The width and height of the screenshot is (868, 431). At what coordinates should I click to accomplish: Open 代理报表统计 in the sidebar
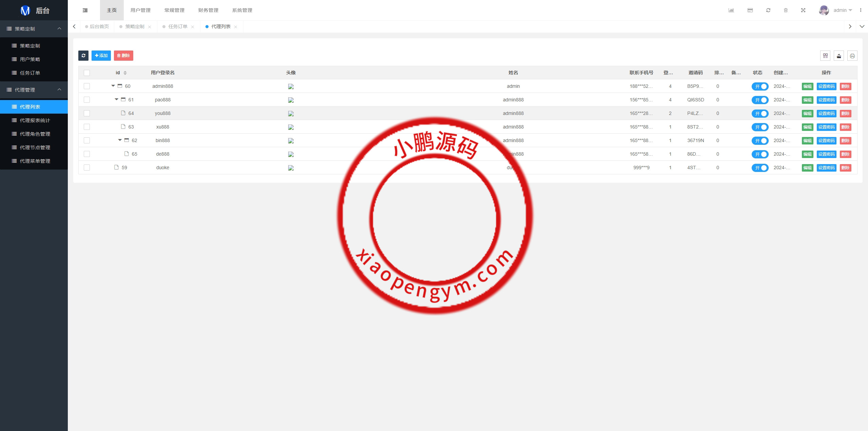pos(35,120)
